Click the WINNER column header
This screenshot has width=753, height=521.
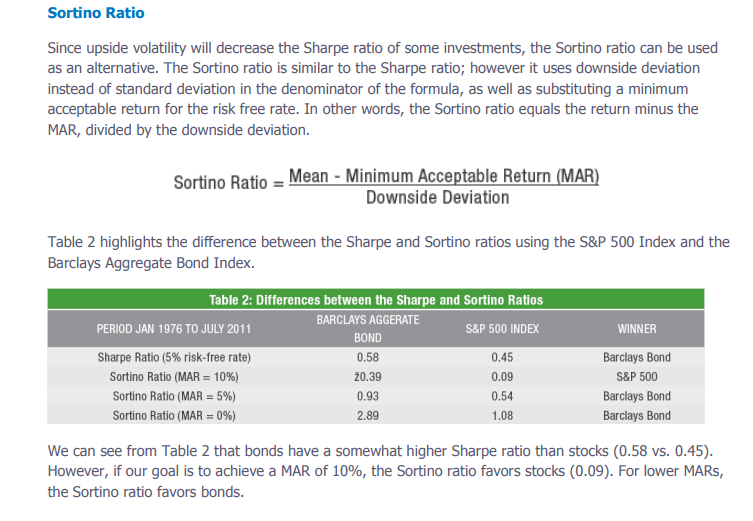637,328
